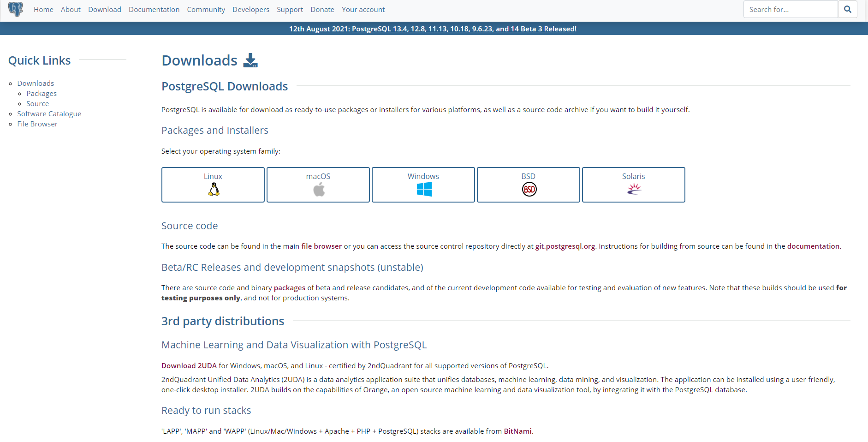Image resolution: width=868 pixels, height=442 pixels.
Task: Open Source in Quick Links
Action: [37, 104]
